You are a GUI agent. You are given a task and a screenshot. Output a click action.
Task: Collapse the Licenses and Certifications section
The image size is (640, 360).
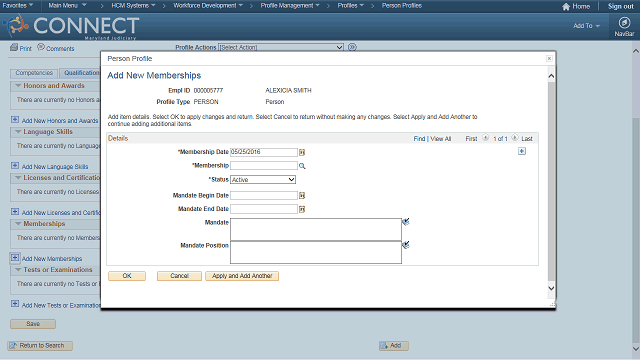point(18,178)
